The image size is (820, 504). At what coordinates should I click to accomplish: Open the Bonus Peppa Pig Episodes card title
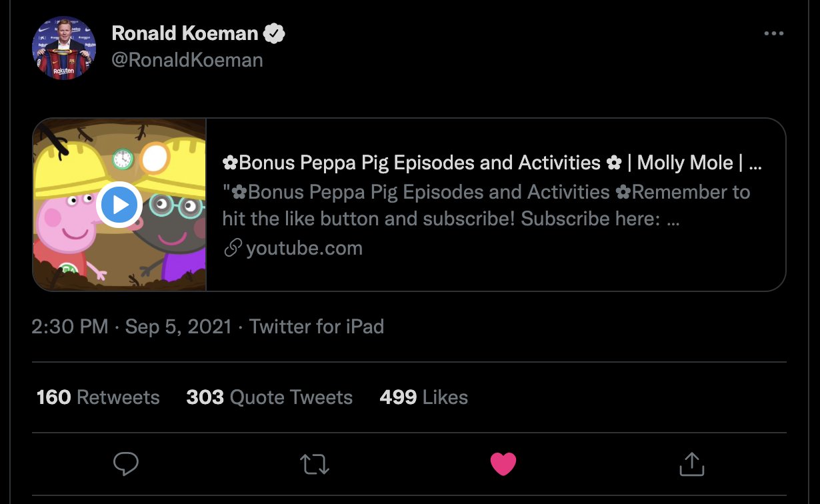[492, 163]
